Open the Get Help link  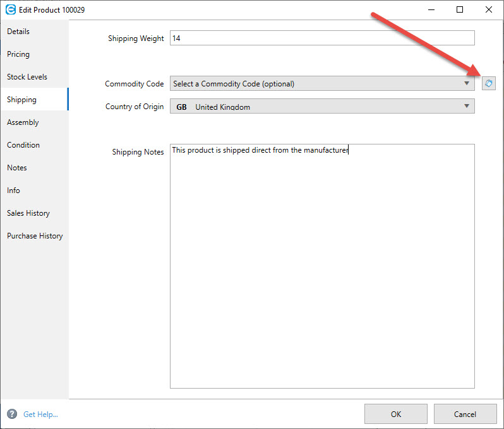pos(40,414)
